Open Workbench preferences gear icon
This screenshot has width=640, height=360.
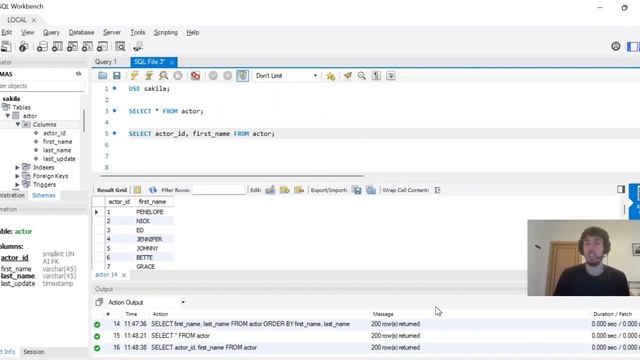click(616, 47)
